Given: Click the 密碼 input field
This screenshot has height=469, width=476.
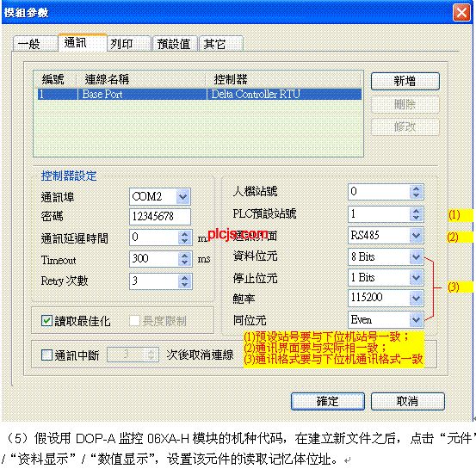Looking at the screenshot, I should click(x=160, y=217).
